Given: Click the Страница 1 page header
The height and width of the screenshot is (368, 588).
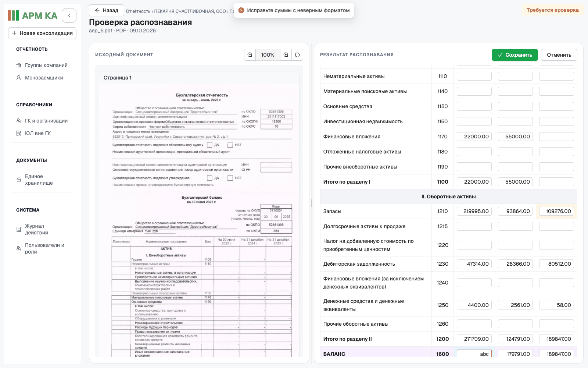Looking at the screenshot, I should (199, 78).
